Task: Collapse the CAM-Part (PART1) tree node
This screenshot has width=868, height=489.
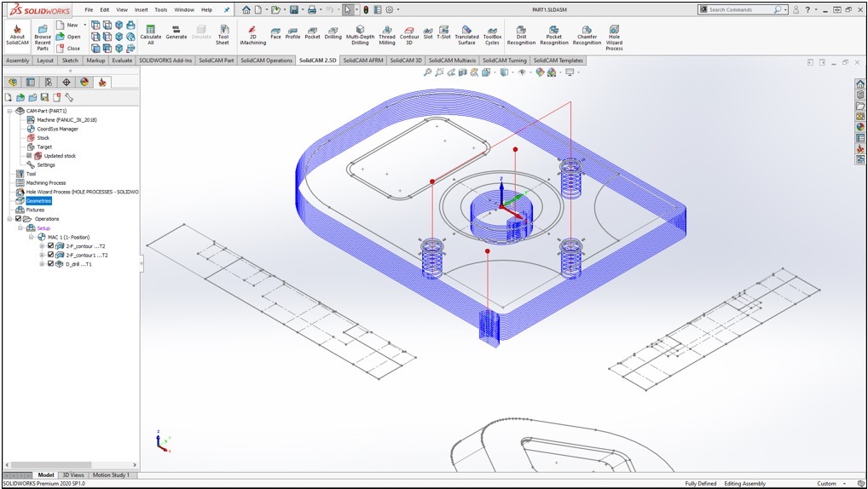Action: tap(9, 111)
